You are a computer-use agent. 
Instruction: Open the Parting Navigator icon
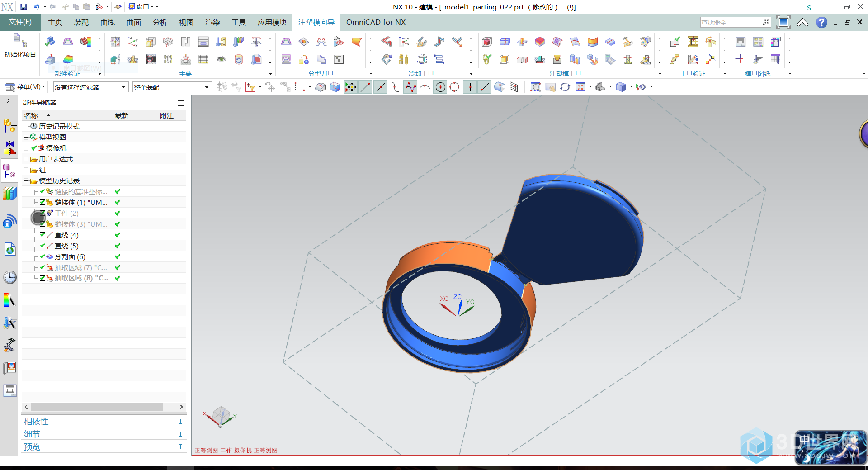[x=339, y=59]
